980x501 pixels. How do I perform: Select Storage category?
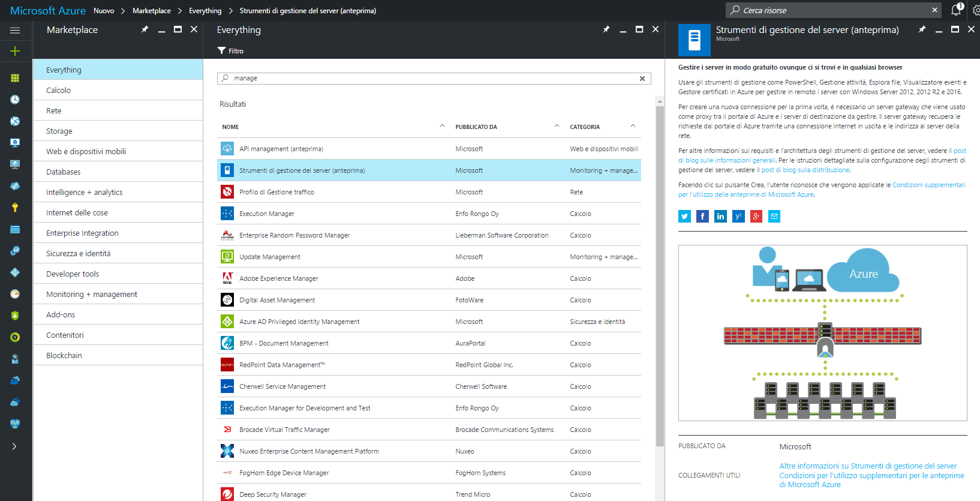coord(118,131)
